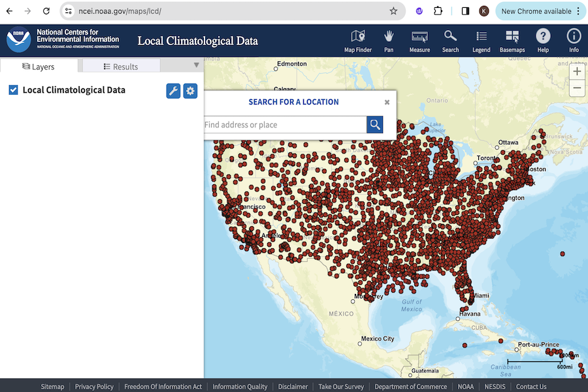
Task: Open the Contact Us link
Action: 531,386
